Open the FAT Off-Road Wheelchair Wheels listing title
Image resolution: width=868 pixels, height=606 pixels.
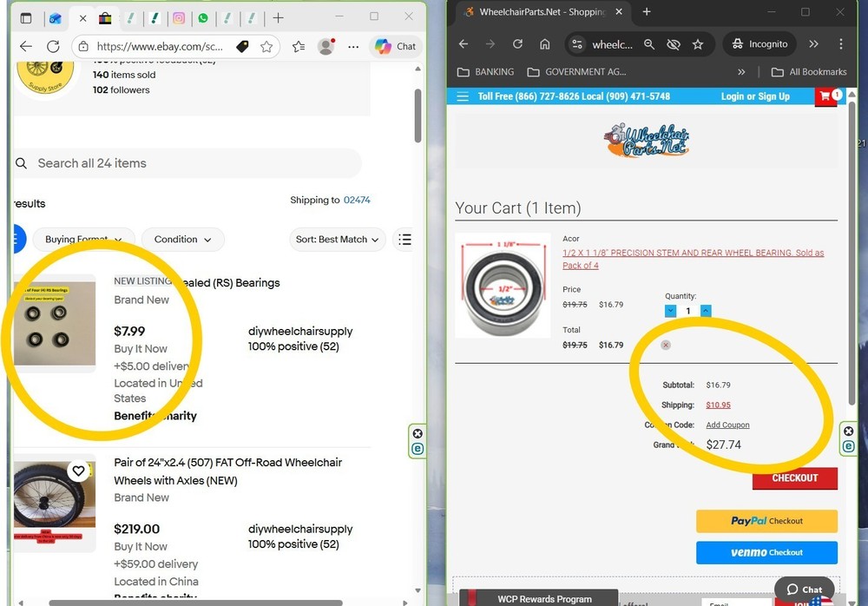pyautogui.click(x=227, y=471)
